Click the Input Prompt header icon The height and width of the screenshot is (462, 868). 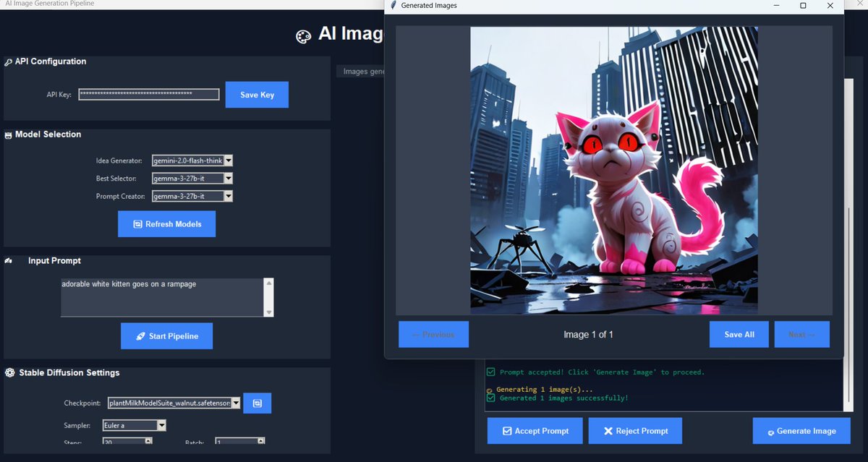click(9, 261)
